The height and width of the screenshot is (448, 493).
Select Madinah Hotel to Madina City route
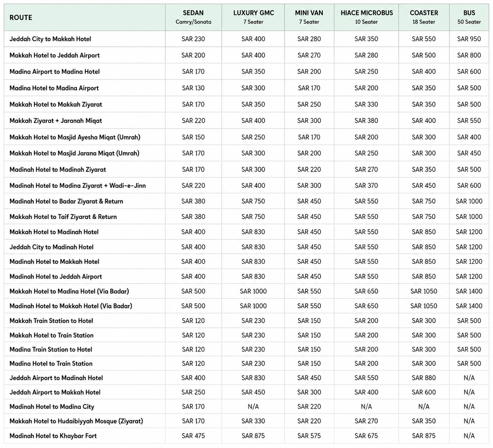(52, 406)
